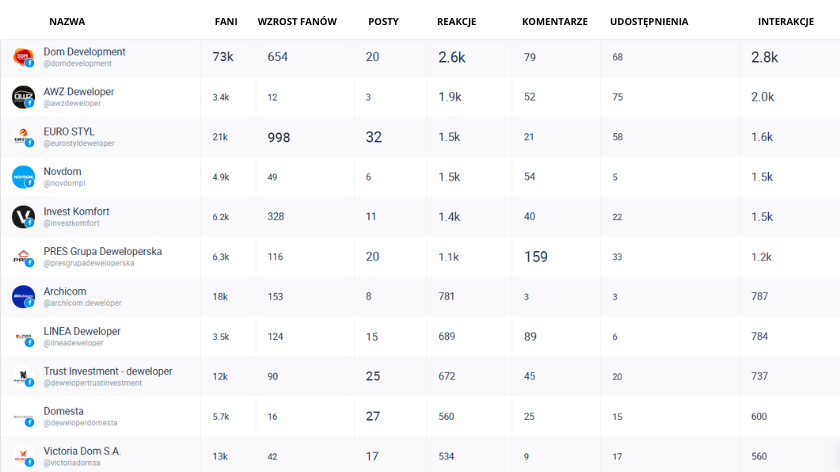The image size is (840, 472).
Task: Sort table by POSTY column header
Action: pos(383,21)
